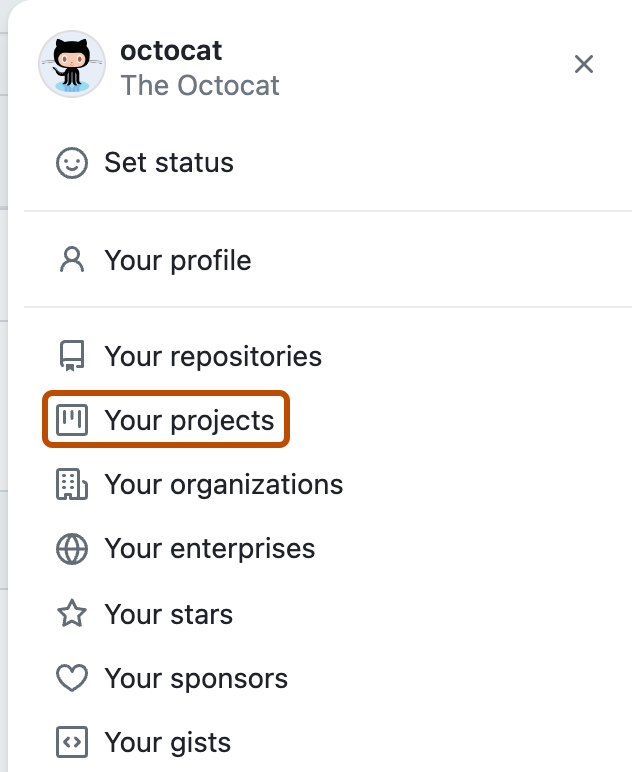638x772 pixels.
Task: Click the organizations building icon
Action: [72, 485]
